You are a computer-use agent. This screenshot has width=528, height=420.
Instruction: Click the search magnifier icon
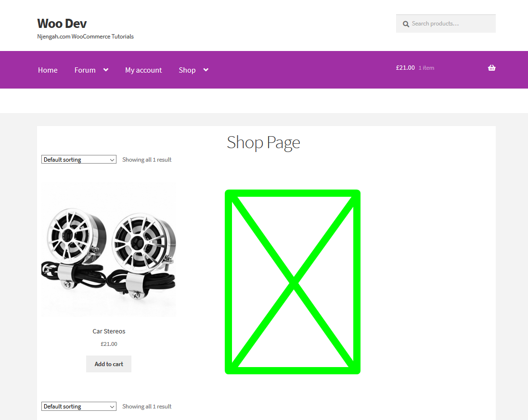point(406,24)
